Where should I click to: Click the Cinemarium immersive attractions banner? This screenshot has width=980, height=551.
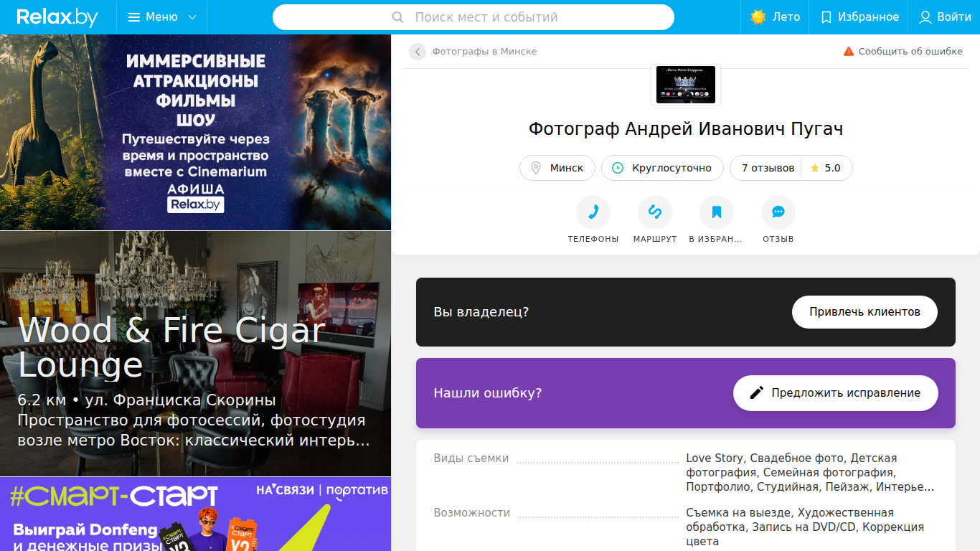pos(195,132)
